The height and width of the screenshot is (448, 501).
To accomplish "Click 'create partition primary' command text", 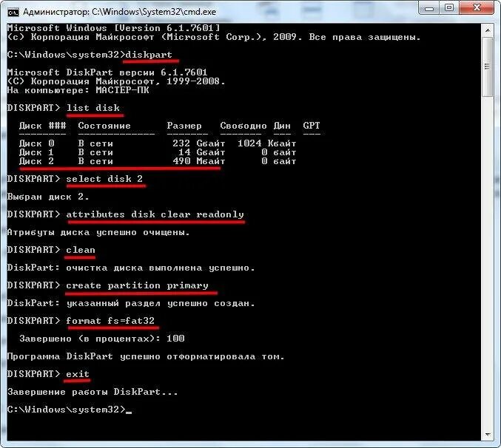I will tap(137, 285).
